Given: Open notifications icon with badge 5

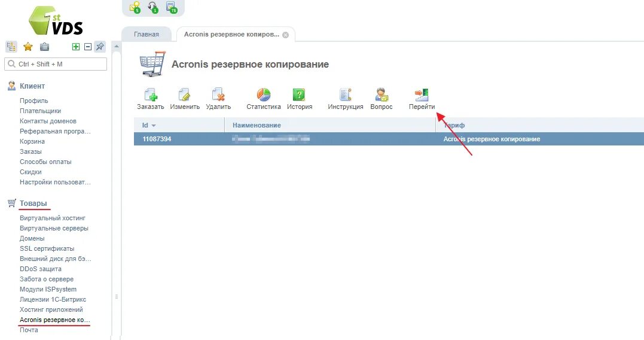Looking at the screenshot, I should [135, 7].
